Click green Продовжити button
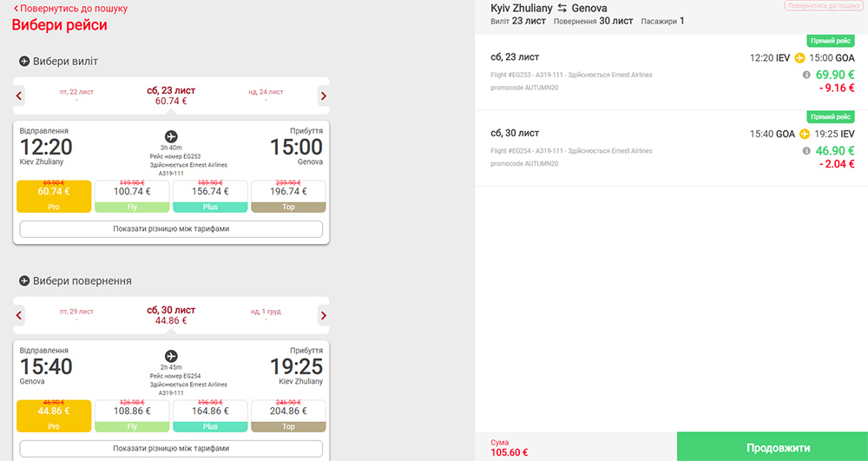This screenshot has width=868, height=461. pos(773,446)
